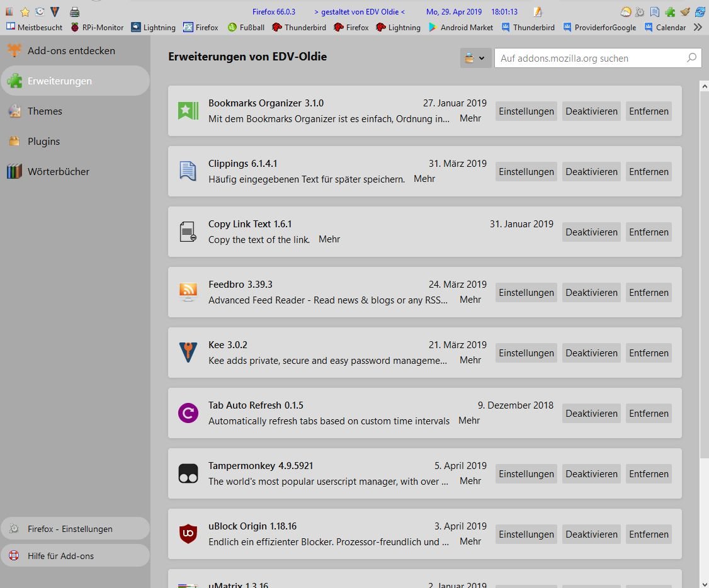
Task: Open Firefox - Einstellungen
Action: click(75, 528)
